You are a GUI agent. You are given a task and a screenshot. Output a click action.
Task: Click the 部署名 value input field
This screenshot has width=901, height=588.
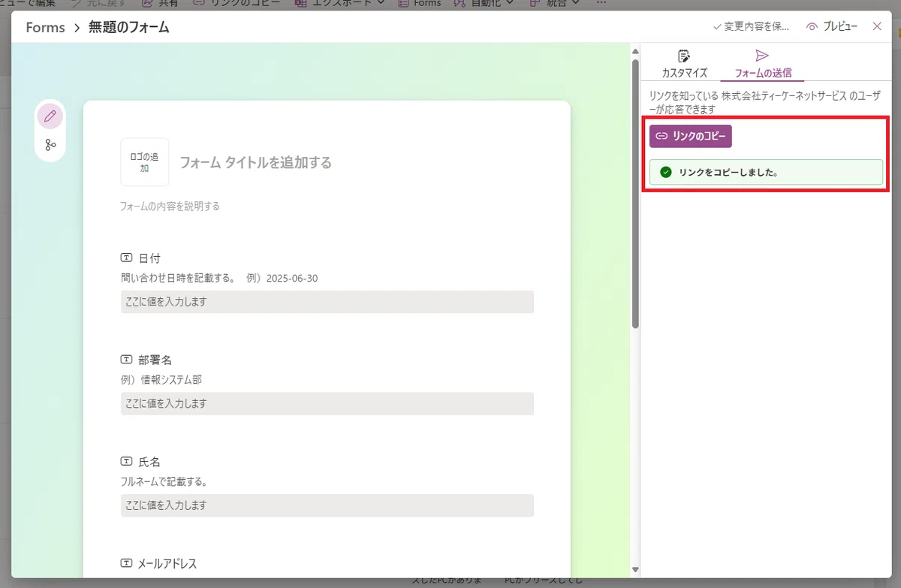click(327, 403)
